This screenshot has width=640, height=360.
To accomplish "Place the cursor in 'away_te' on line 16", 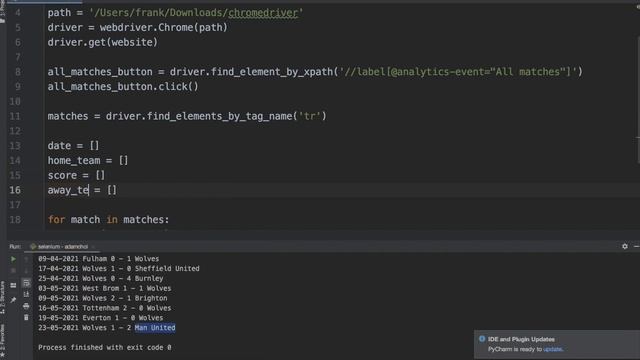I will click(68, 190).
